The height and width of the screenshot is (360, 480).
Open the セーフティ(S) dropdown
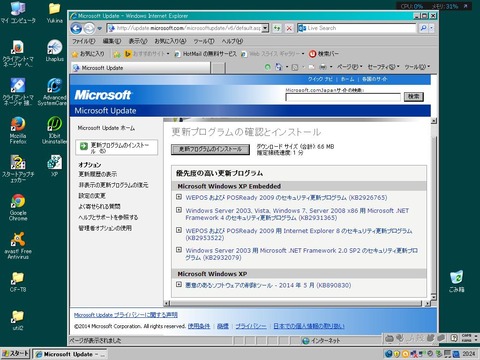point(383,67)
